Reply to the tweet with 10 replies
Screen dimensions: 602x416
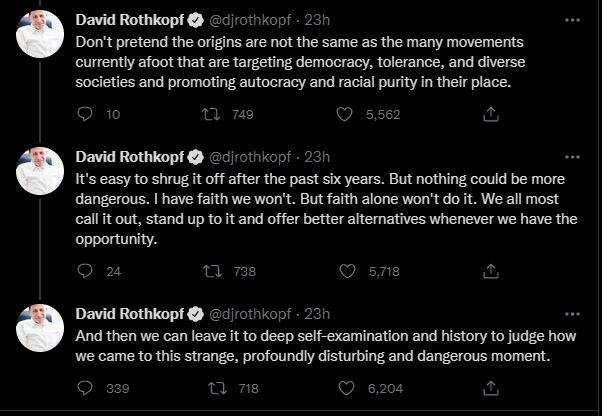click(x=84, y=115)
